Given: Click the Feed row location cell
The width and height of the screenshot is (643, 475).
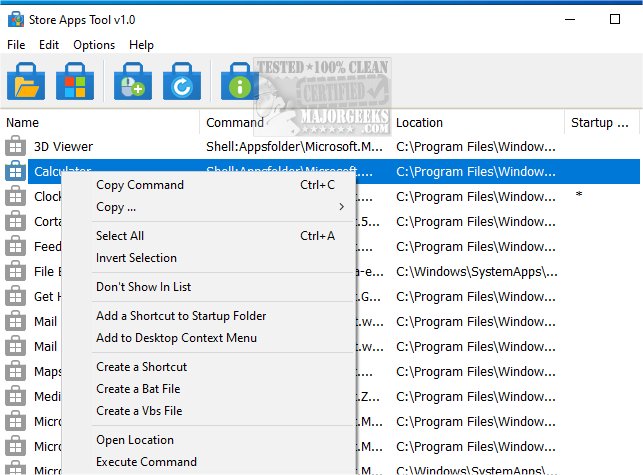Looking at the screenshot, I should (x=476, y=247).
